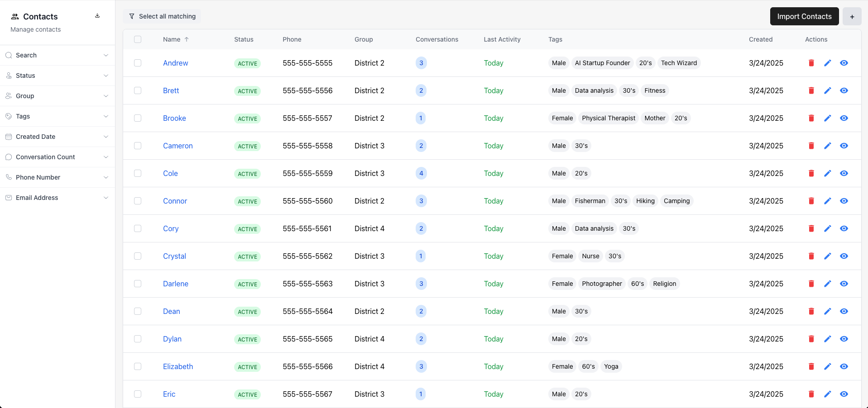Viewport: 868px width, 408px height.
Task: Click the export contacts download icon
Action: [97, 15]
